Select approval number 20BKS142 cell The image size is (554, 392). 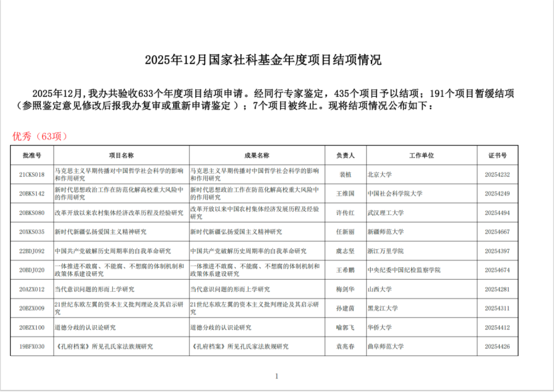(32, 194)
